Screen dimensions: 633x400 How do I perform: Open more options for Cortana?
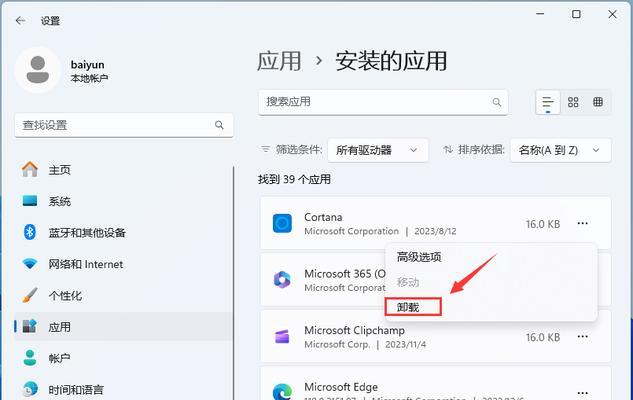tap(582, 223)
